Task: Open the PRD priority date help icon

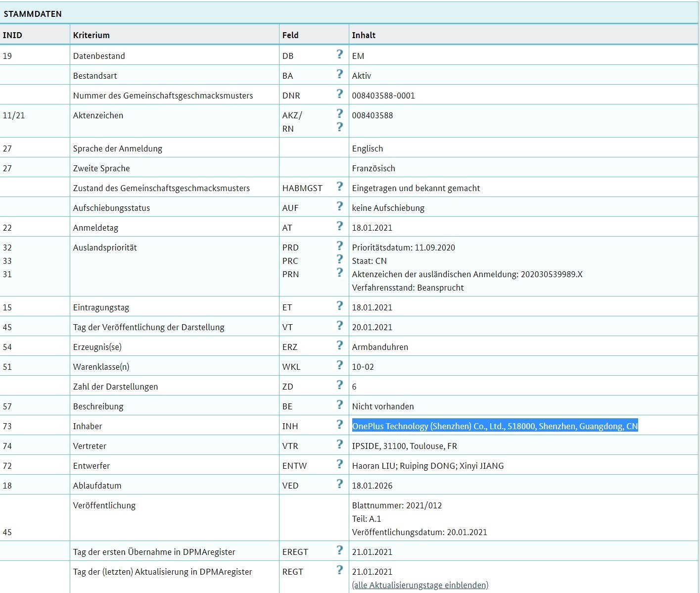Action: coord(339,246)
